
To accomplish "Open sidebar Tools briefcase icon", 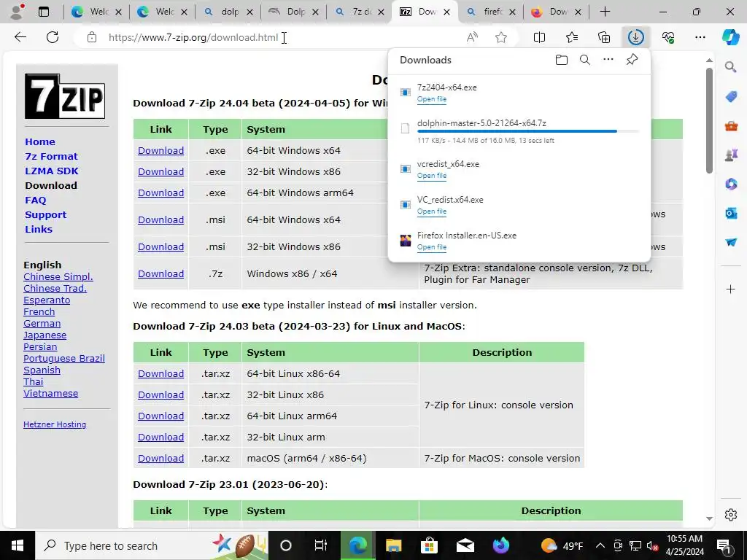I will coord(731,126).
